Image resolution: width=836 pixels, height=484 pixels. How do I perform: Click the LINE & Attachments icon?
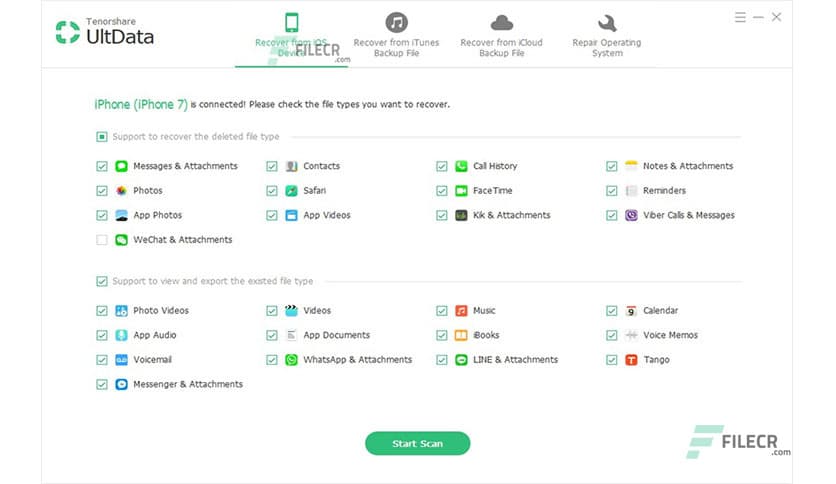coord(461,360)
